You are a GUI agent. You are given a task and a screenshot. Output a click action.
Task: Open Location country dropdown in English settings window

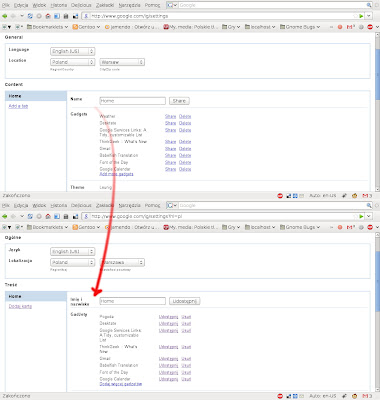72,62
